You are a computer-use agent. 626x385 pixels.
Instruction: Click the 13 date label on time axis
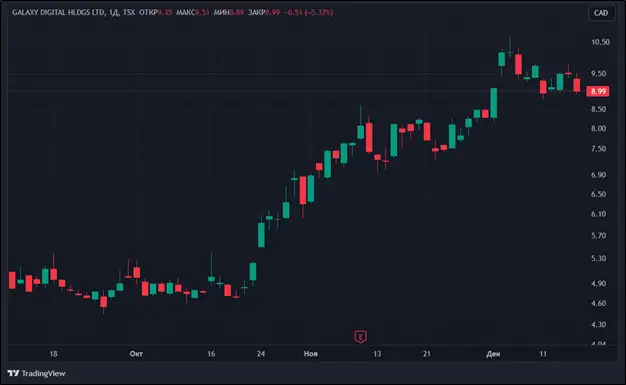377,354
